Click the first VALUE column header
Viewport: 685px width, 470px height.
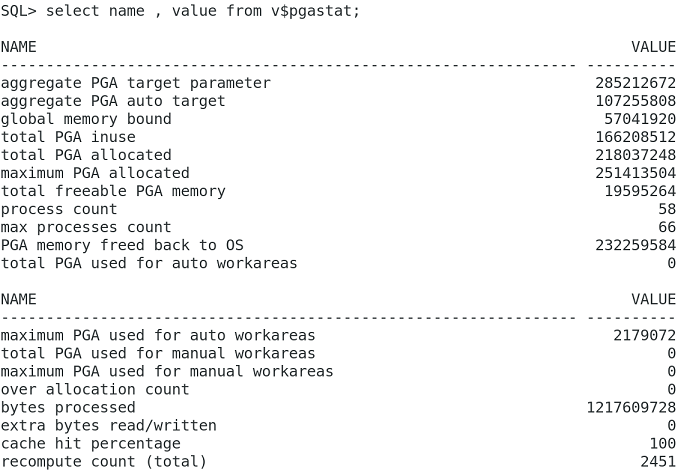tap(654, 47)
